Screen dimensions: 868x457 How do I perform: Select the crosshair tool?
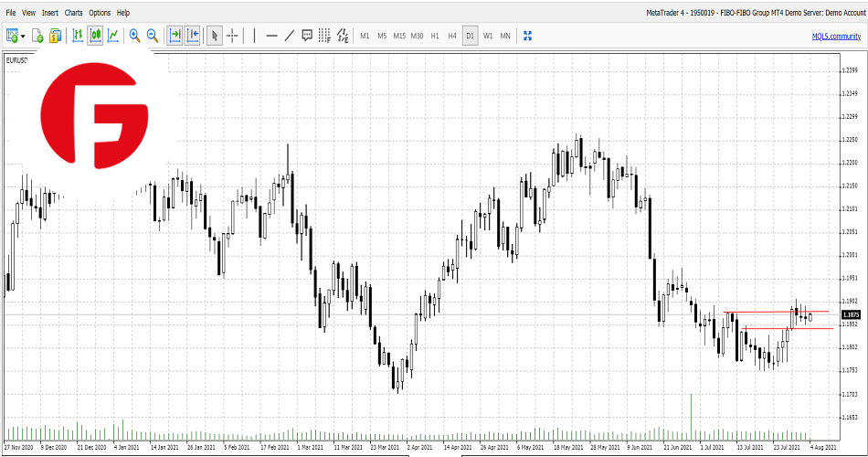[233, 36]
